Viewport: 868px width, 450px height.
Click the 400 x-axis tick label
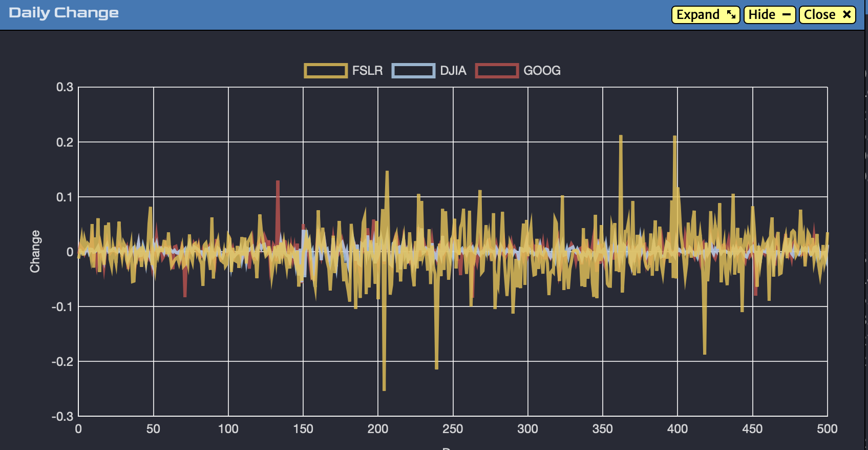coord(678,429)
